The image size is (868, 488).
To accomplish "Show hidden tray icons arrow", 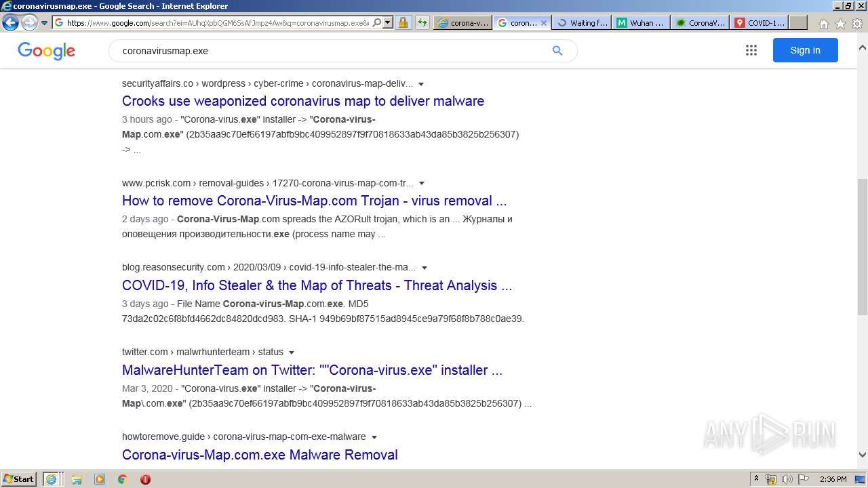I will pos(757,479).
